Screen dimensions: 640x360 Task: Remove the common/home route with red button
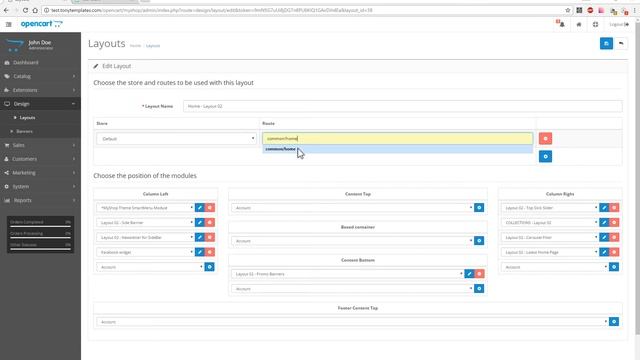[545, 138]
